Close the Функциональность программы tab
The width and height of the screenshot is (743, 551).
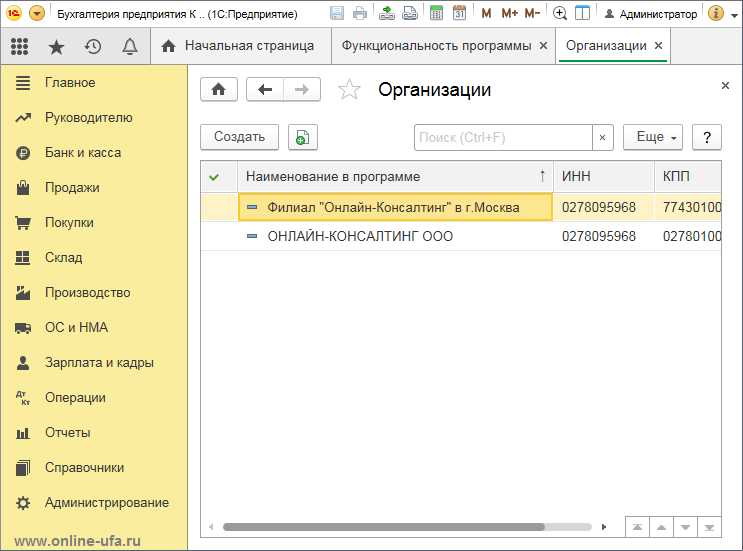click(544, 45)
